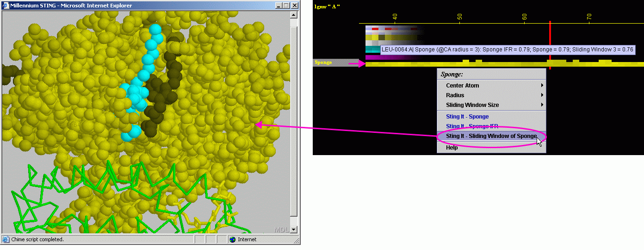Click the 60 residue scale label
The image size is (644, 250).
tap(524, 16)
